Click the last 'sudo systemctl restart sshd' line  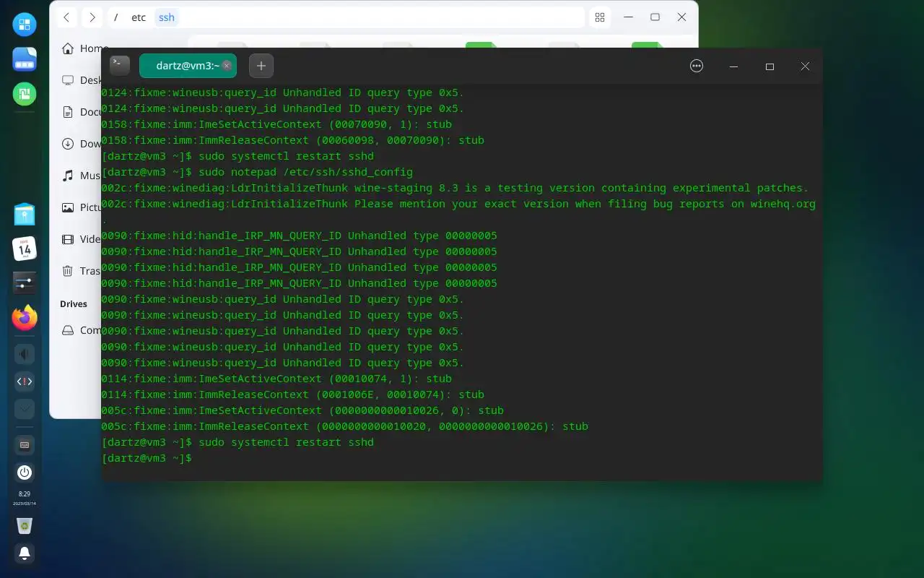(x=237, y=442)
